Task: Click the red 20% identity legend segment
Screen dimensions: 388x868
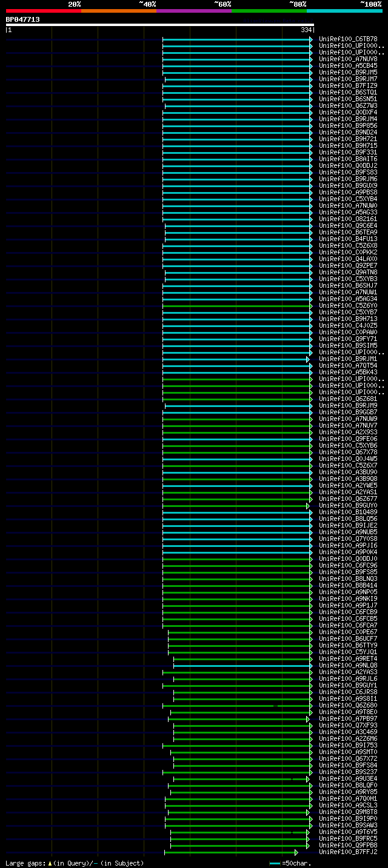Action: pos(43,11)
